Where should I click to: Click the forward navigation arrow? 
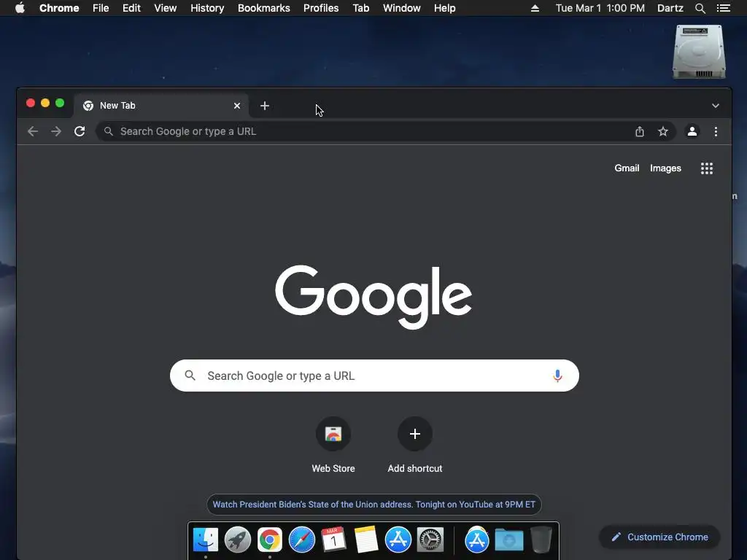pos(56,131)
